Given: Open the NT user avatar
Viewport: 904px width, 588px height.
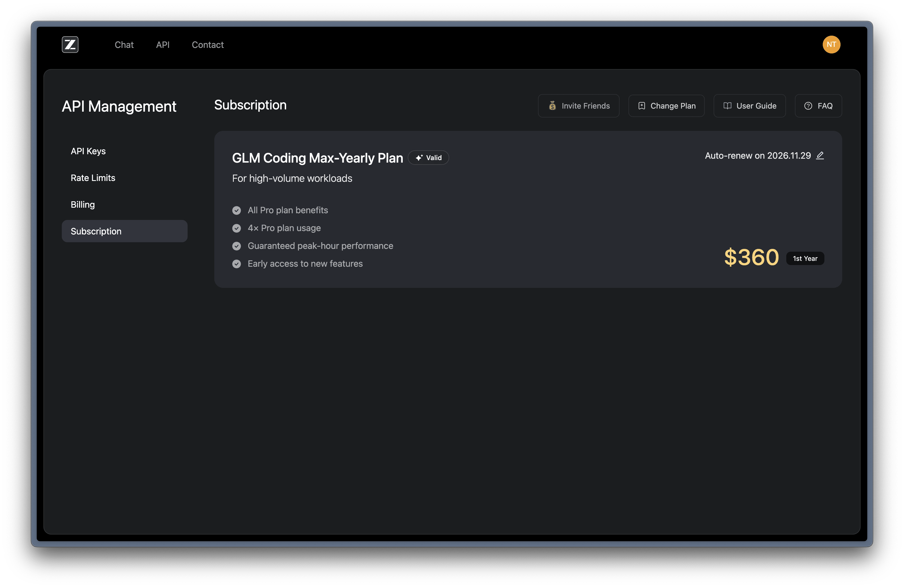Looking at the screenshot, I should click(x=831, y=45).
